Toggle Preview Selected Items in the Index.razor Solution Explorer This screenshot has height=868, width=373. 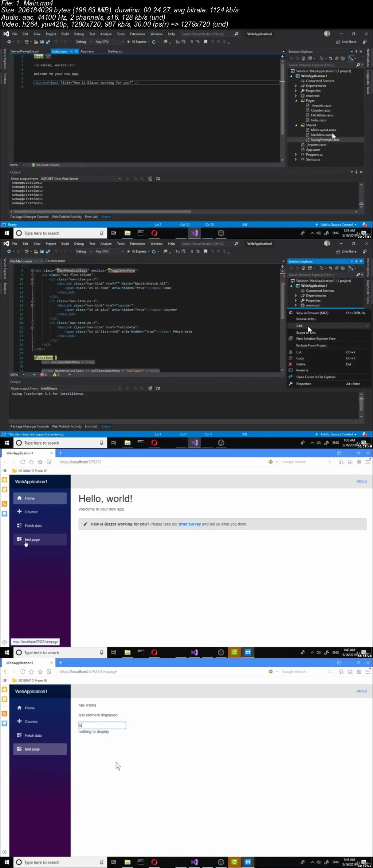click(x=351, y=58)
